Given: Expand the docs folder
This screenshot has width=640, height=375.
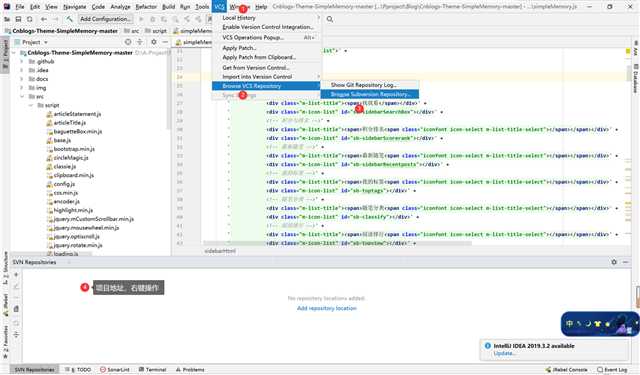Looking at the screenshot, I should click(22, 79).
